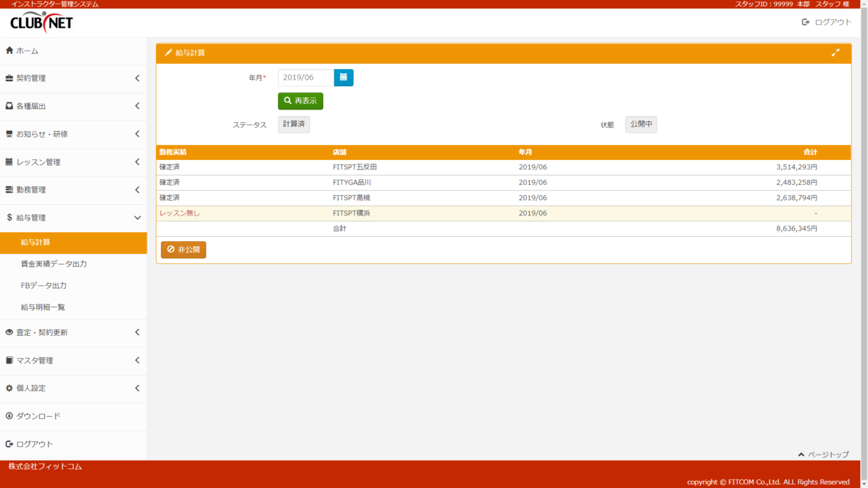Image resolution: width=868 pixels, height=488 pixels.
Task: Expand the 契約管理 menu
Action: [73, 78]
